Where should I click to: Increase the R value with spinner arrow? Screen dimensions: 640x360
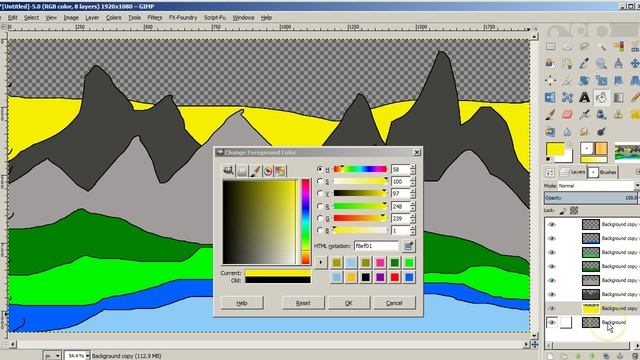click(413, 204)
